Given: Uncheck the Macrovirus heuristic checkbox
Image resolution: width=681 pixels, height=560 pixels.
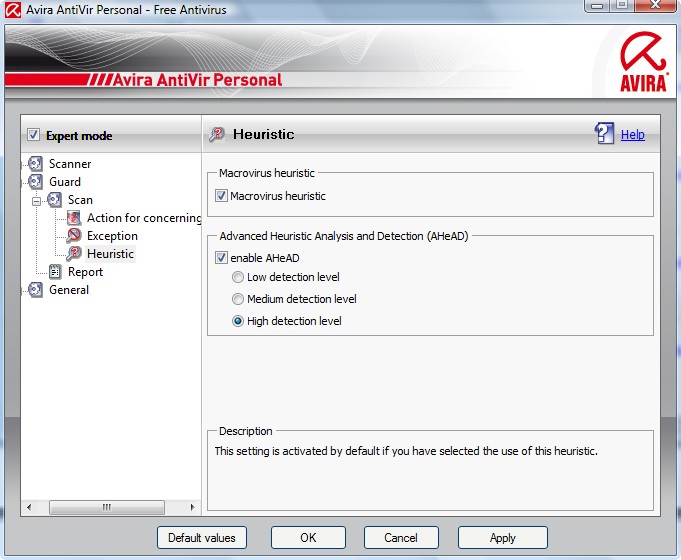Looking at the screenshot, I should click(221, 196).
